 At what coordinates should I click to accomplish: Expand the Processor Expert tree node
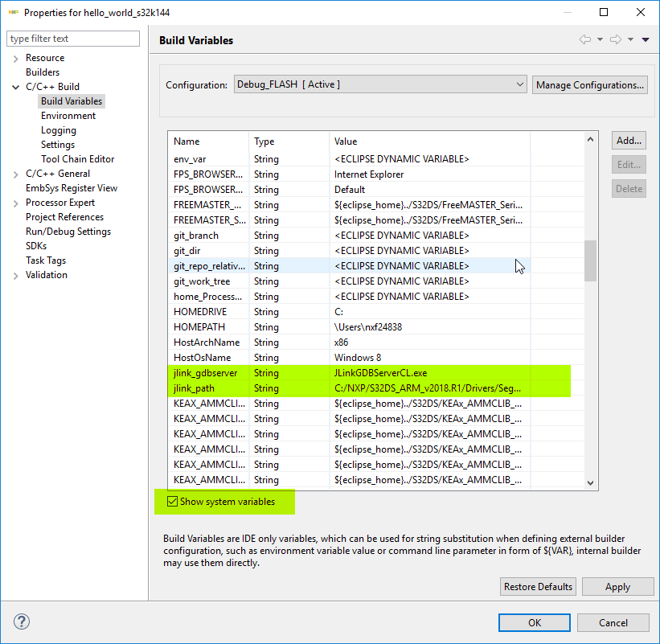coord(15,203)
